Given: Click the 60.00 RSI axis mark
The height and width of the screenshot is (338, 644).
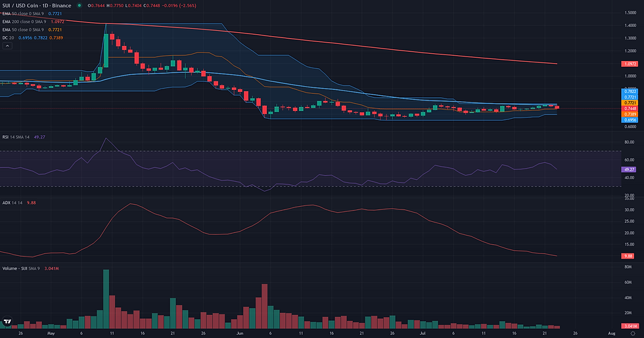Looking at the screenshot, I should click(x=629, y=160).
